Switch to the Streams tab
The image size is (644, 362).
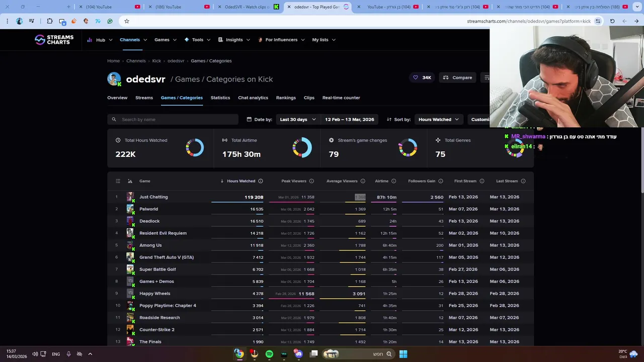(x=144, y=98)
